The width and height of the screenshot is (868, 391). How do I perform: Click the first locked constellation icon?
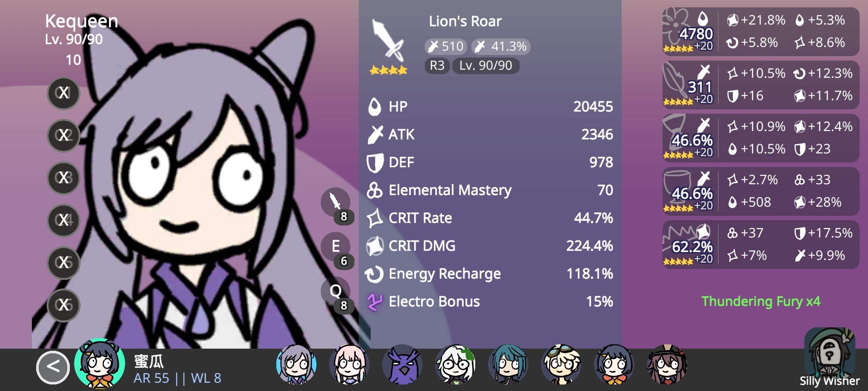64,93
